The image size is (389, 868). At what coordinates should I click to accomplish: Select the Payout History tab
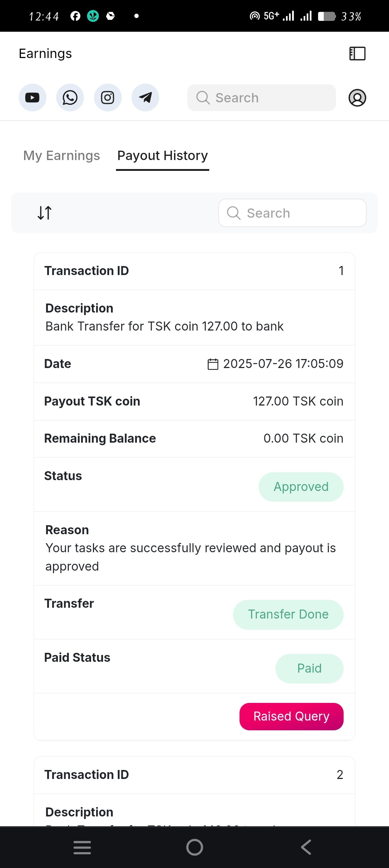pyautogui.click(x=162, y=156)
